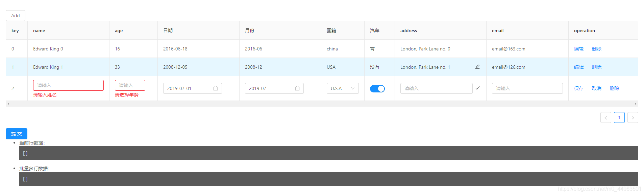Screen dimensions: 644x195
Task: Click the pencil edit icon beside London address 1
Action: [477, 67]
